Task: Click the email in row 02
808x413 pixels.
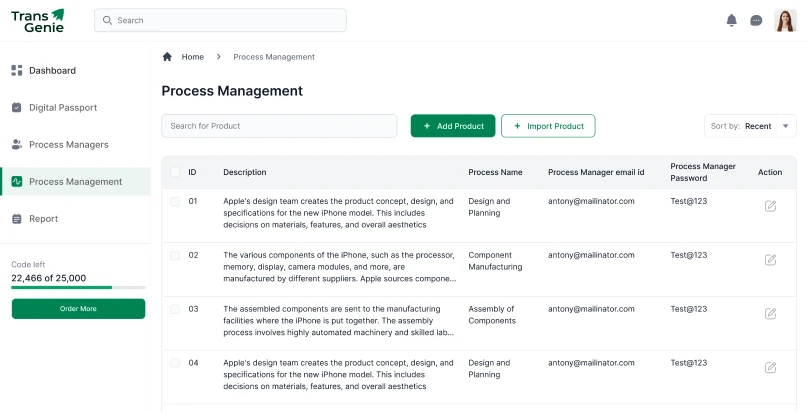Action: pos(591,255)
